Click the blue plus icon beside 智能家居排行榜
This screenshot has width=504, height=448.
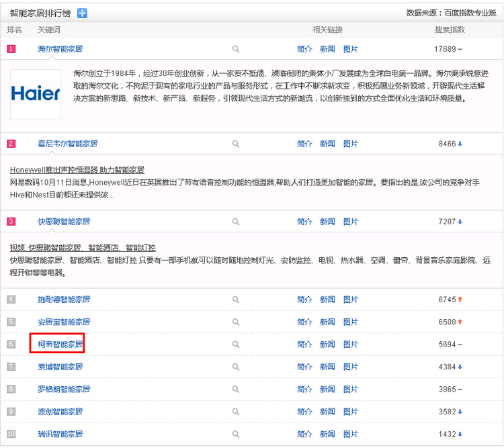click(x=82, y=13)
